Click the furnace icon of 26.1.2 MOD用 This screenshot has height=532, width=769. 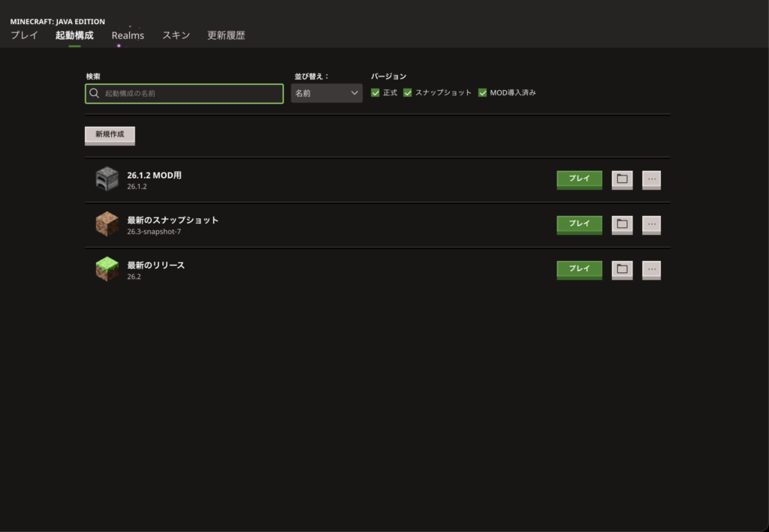(x=107, y=179)
